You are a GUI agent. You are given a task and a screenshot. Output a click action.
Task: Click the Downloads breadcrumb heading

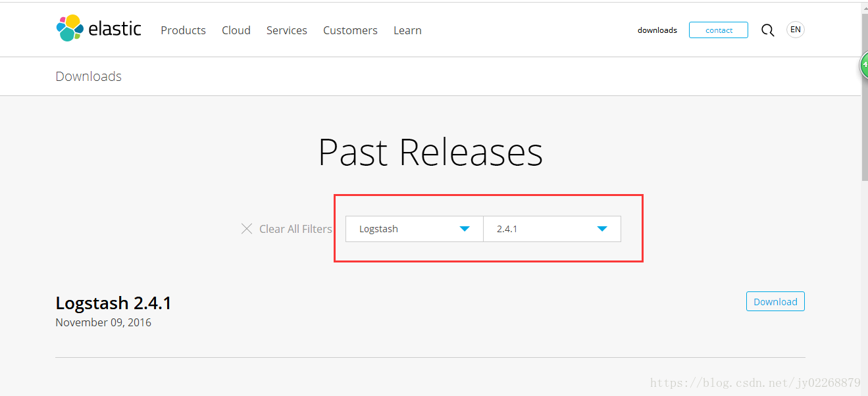[x=88, y=76]
